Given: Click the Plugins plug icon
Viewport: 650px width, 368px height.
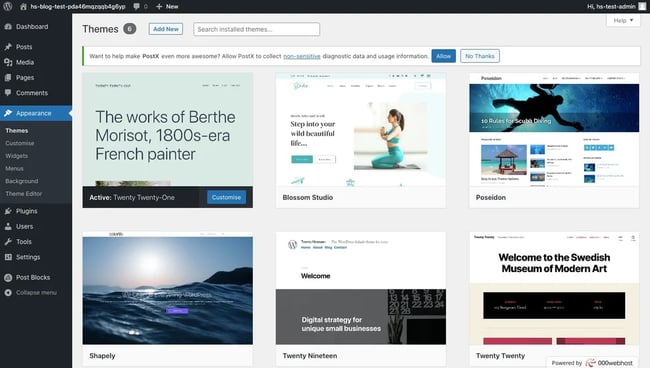Looking at the screenshot, I should pyautogui.click(x=8, y=211).
